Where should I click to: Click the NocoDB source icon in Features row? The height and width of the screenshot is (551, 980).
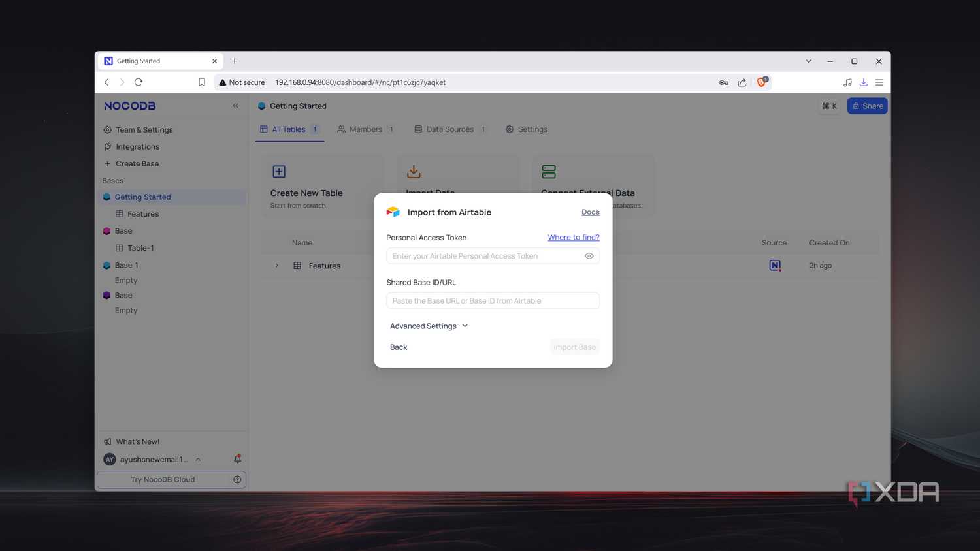coord(775,266)
